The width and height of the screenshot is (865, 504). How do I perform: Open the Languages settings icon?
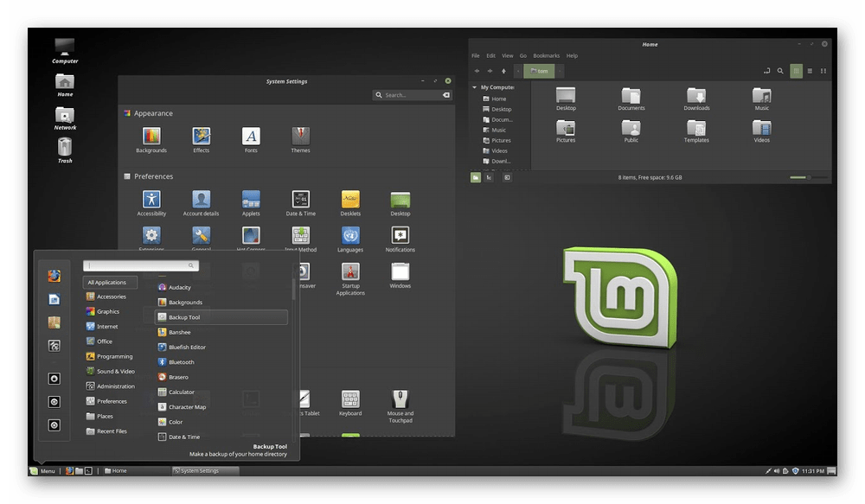[x=350, y=239]
